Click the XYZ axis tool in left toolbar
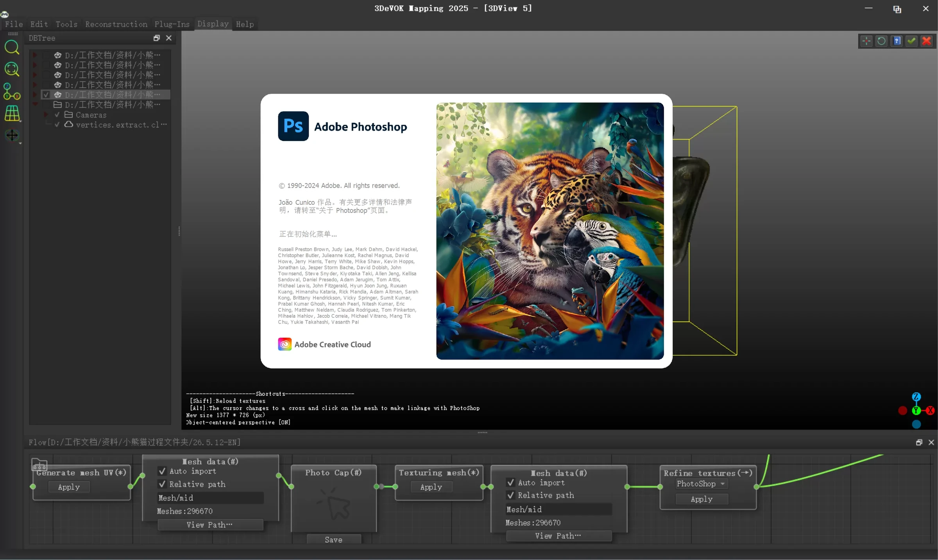Screen dimensions: 938x560 click(12, 91)
